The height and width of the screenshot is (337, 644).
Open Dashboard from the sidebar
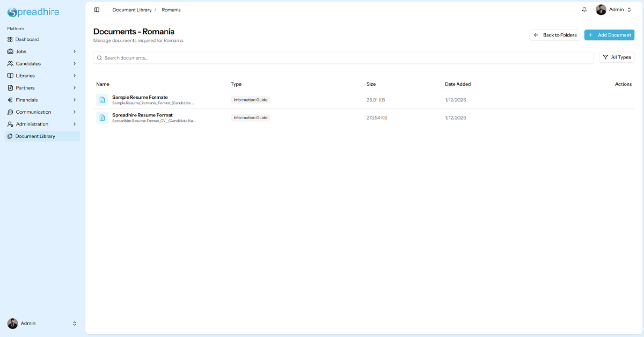(27, 40)
